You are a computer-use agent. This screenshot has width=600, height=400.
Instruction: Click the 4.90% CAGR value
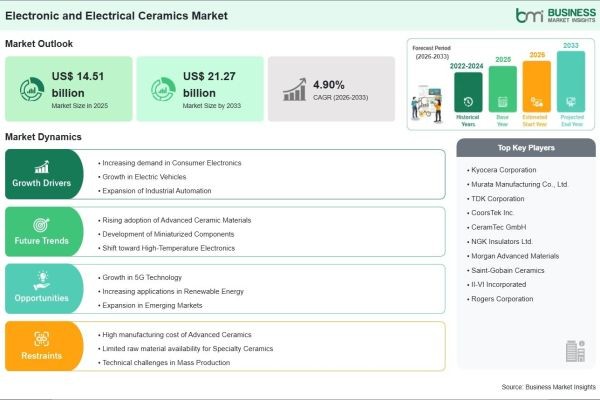tap(329, 85)
